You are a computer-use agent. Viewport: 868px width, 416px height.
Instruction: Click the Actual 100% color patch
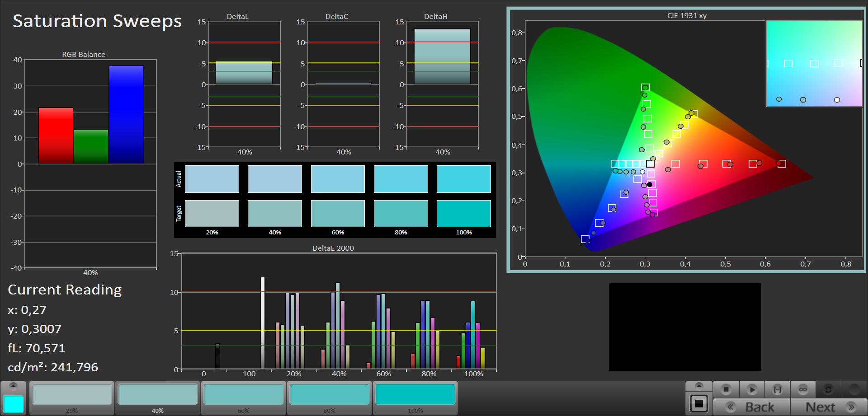(464, 179)
